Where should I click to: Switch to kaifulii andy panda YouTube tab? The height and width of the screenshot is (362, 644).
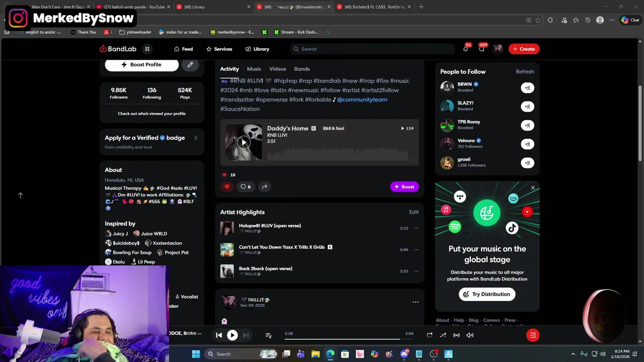(133, 7)
